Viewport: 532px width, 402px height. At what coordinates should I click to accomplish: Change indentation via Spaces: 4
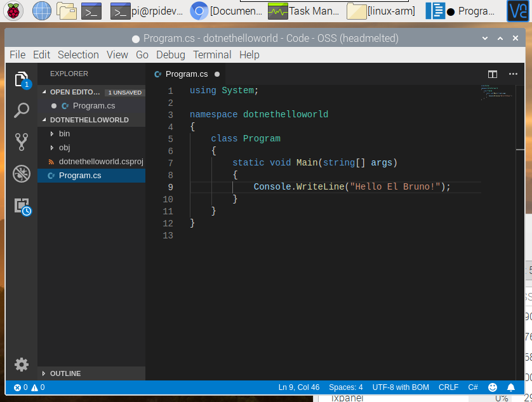pos(345,387)
